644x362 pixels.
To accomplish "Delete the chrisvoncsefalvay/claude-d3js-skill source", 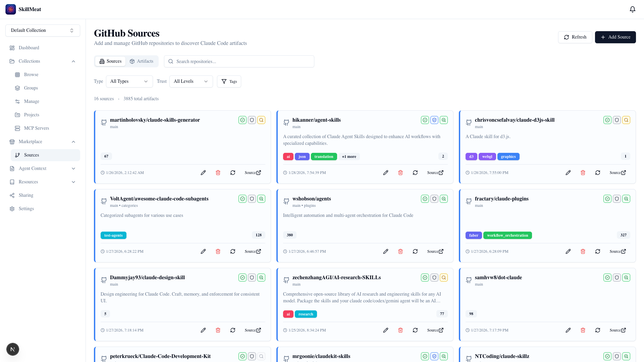I will (583, 173).
